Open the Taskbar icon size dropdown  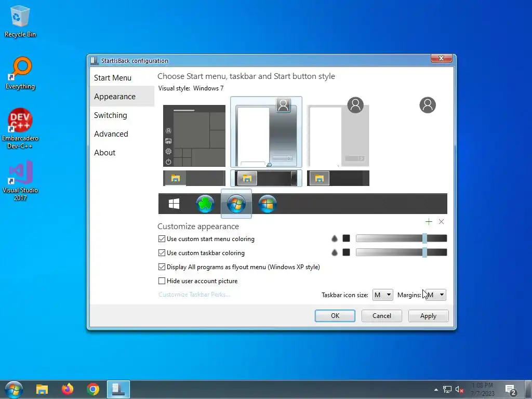(x=383, y=295)
